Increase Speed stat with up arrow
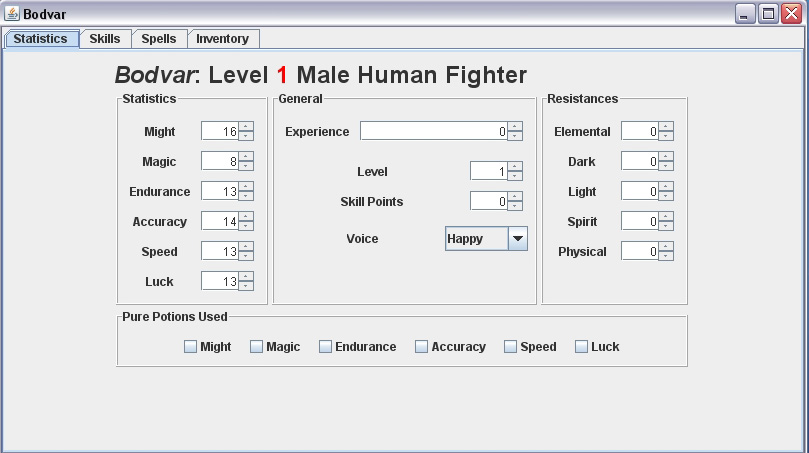Screen dimensions: 809x453 coord(246,246)
